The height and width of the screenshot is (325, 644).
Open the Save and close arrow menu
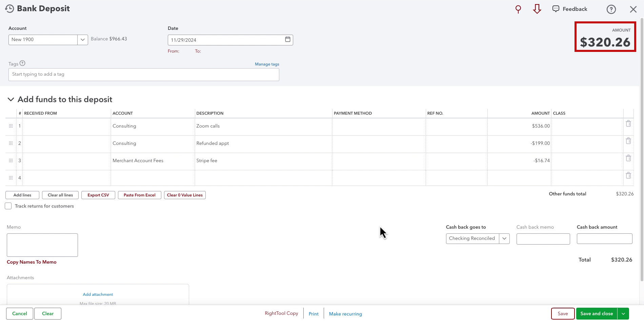[x=623, y=314]
